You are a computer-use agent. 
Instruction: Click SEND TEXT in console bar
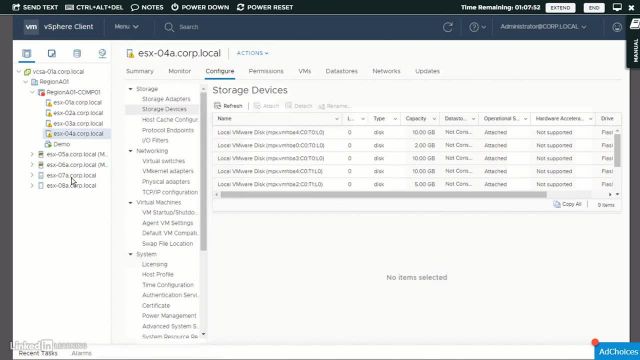tap(35, 7)
